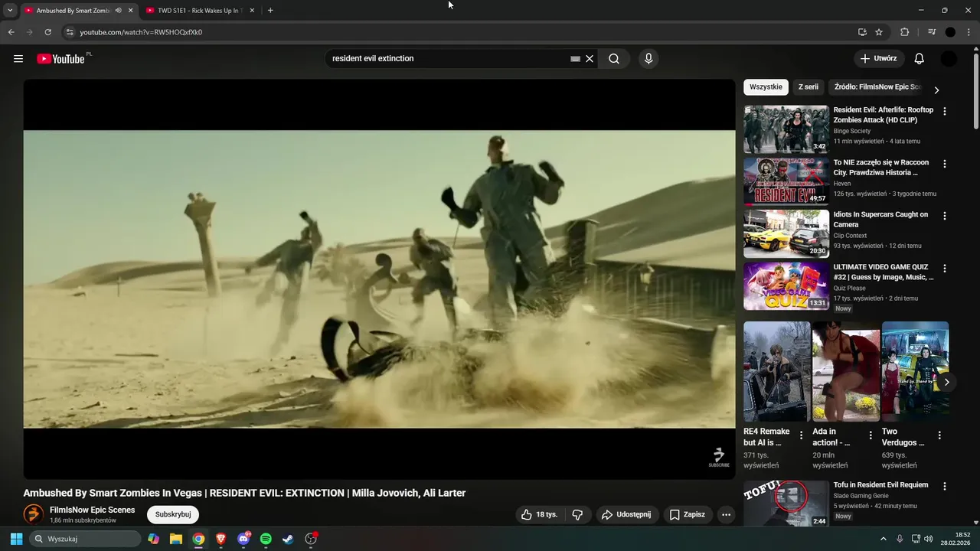980x551 pixels.
Task: Open Steam from the taskbar
Action: (x=288, y=539)
